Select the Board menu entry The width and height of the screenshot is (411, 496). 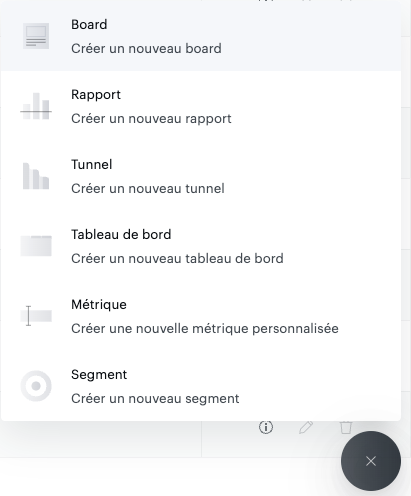point(201,36)
